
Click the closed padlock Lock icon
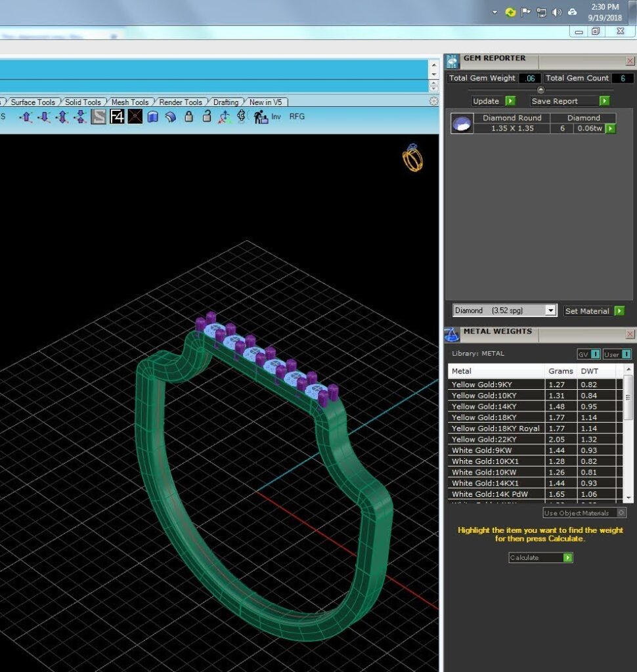coord(188,117)
